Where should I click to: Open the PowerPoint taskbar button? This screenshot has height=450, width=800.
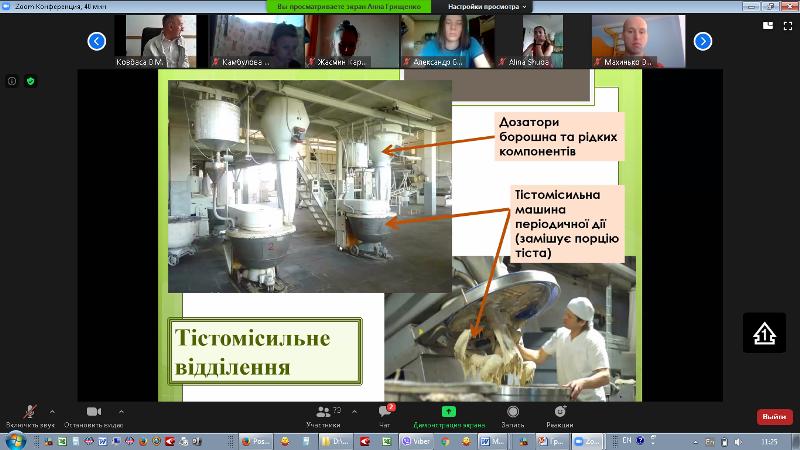coord(552,441)
